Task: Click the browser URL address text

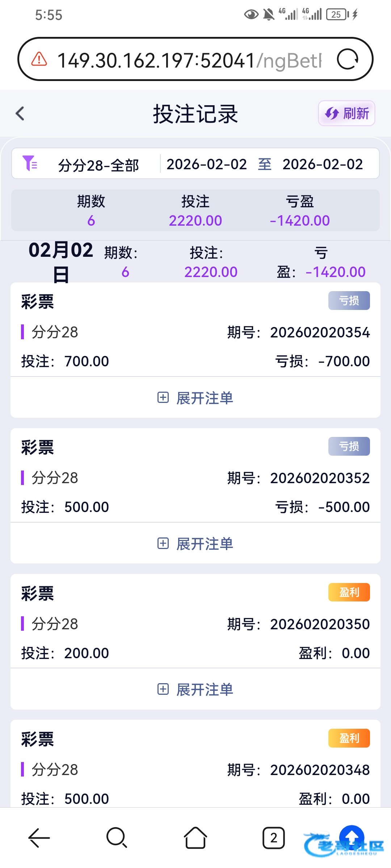Action: (188, 60)
